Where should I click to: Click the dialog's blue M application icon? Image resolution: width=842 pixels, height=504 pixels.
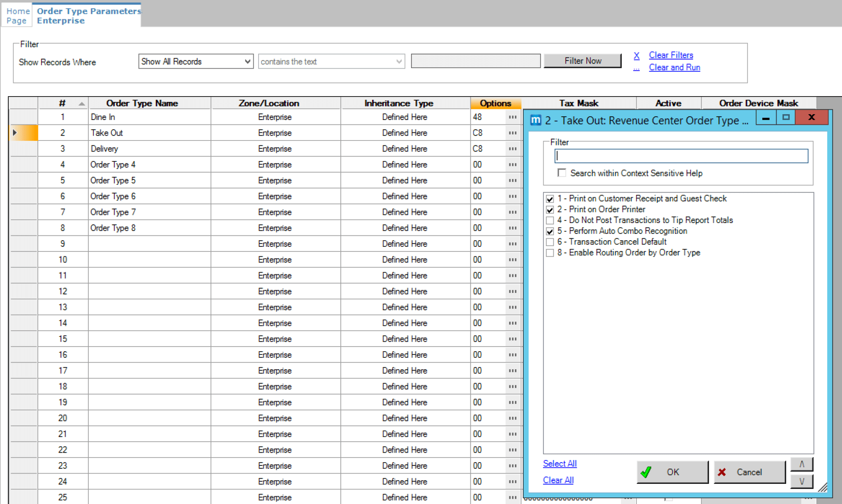click(x=536, y=120)
